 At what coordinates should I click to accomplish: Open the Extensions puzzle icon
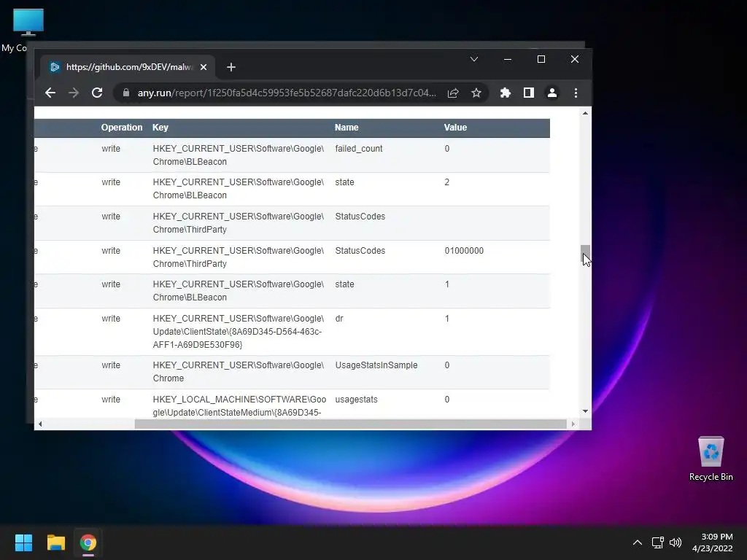point(506,93)
